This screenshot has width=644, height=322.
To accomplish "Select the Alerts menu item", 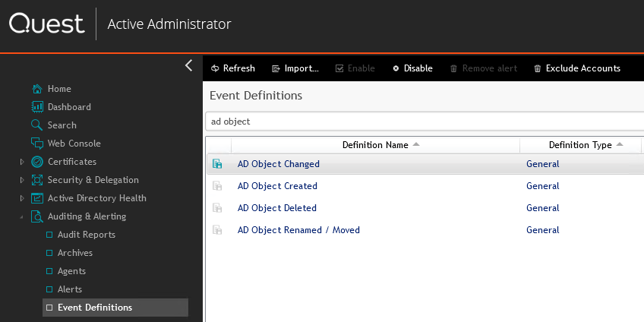I will tap(69, 289).
